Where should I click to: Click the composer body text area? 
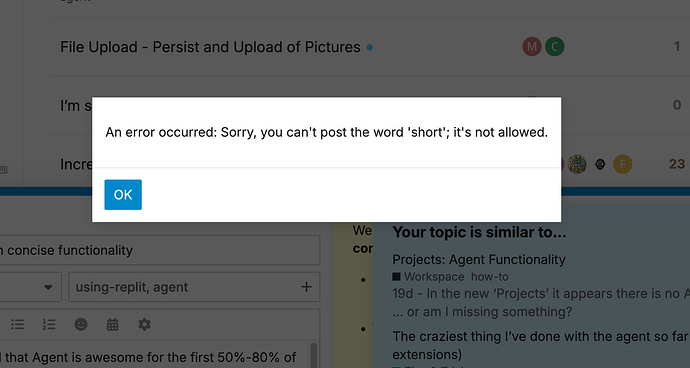[x=154, y=355]
